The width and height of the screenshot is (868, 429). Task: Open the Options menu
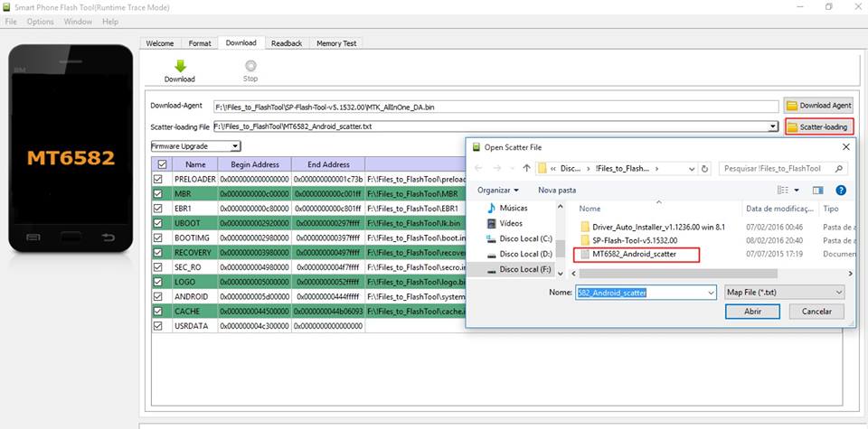tap(40, 22)
